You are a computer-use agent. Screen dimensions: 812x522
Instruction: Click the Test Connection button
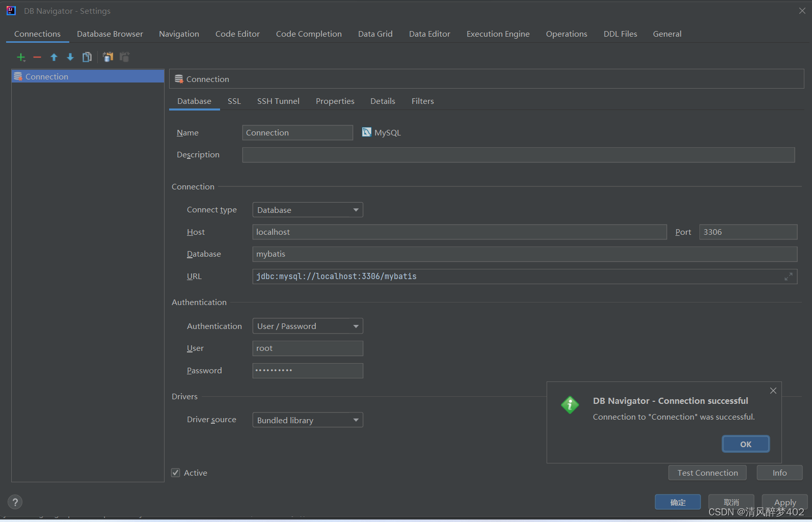pyautogui.click(x=708, y=473)
